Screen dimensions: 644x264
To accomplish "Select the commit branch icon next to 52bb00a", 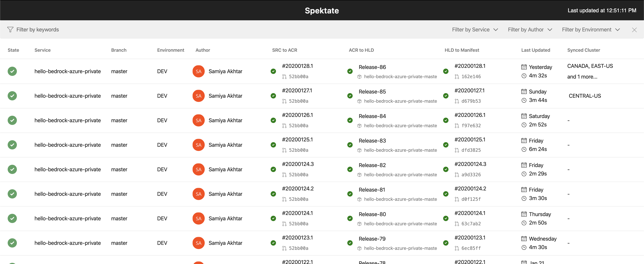I will (284, 76).
